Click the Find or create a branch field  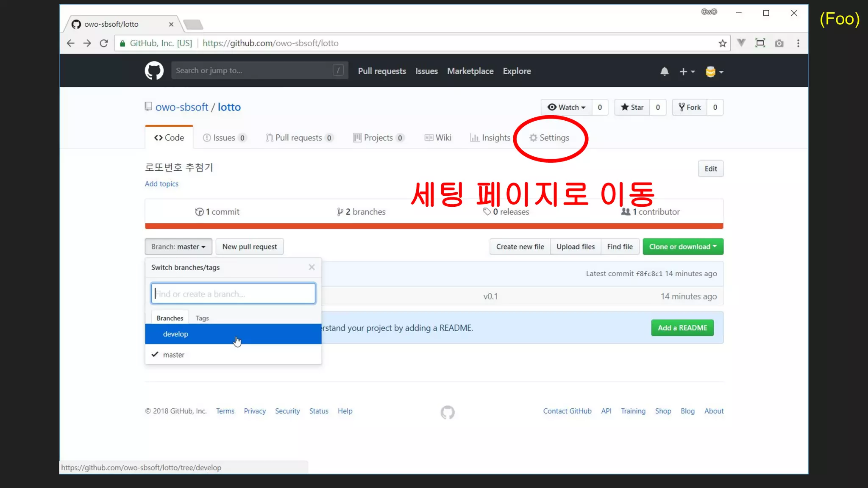tap(233, 294)
